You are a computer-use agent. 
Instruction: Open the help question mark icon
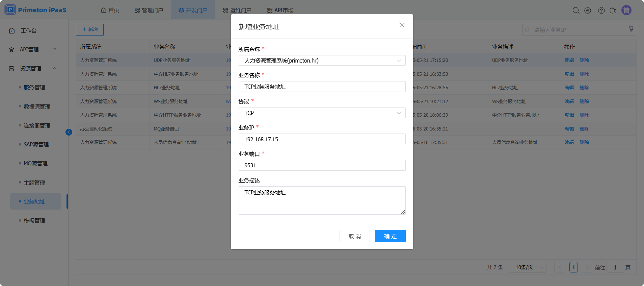coord(601,10)
